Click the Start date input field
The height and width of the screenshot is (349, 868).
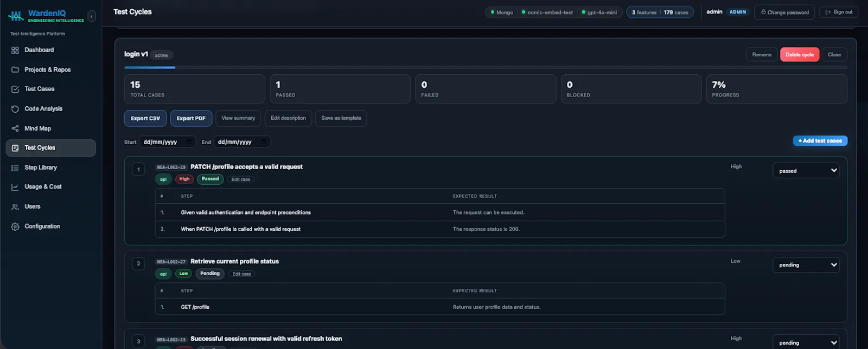click(168, 142)
